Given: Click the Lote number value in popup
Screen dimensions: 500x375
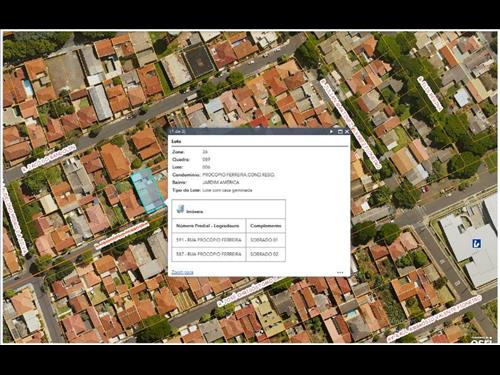Looking at the screenshot, I should click(x=206, y=167).
